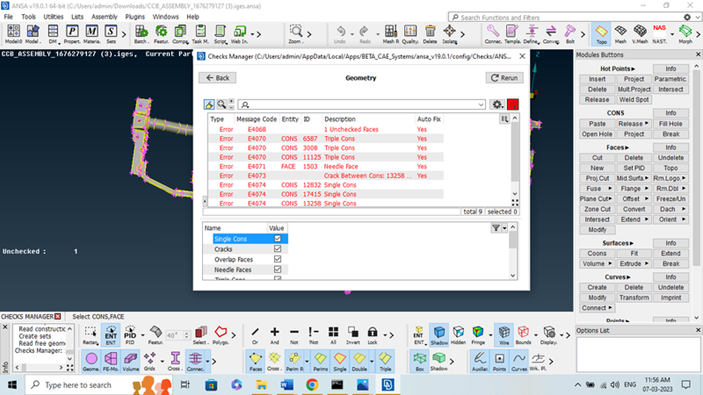
Task: Toggle the Needle Faces checkbox
Action: pos(278,269)
